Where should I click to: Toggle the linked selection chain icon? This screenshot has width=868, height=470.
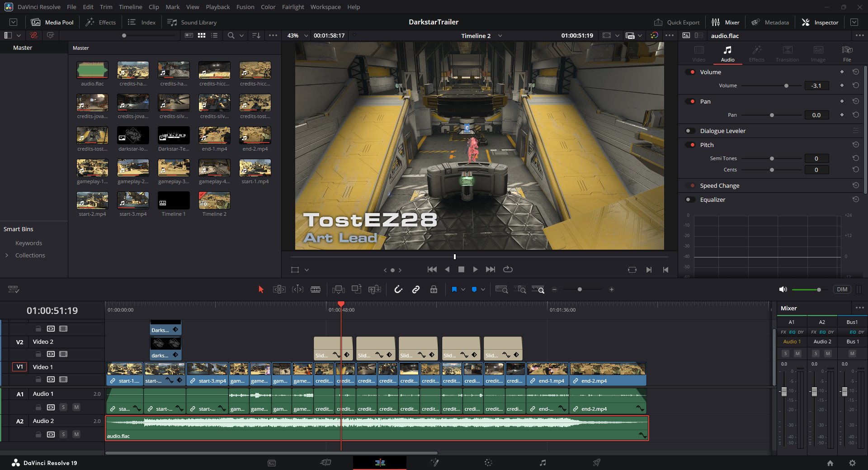coord(416,290)
